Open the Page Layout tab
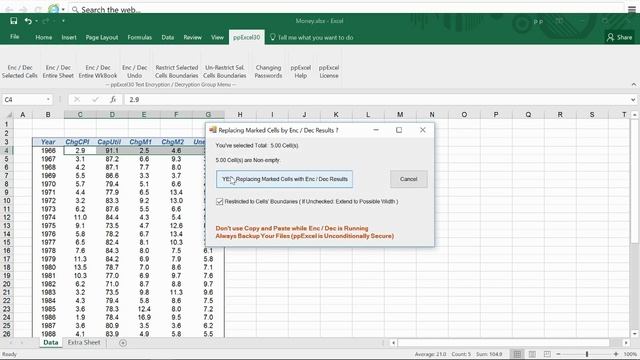The width and height of the screenshot is (640, 360). point(102,37)
